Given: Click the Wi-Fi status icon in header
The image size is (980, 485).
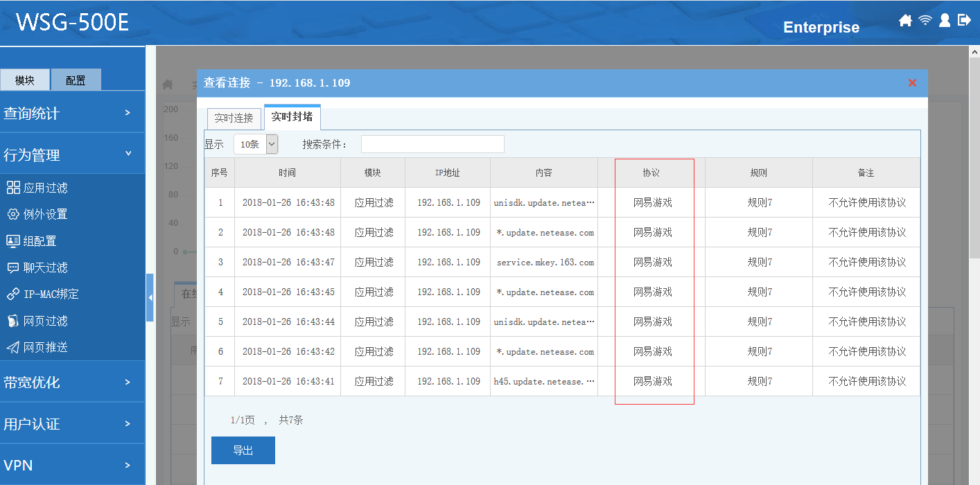Looking at the screenshot, I should point(925,21).
